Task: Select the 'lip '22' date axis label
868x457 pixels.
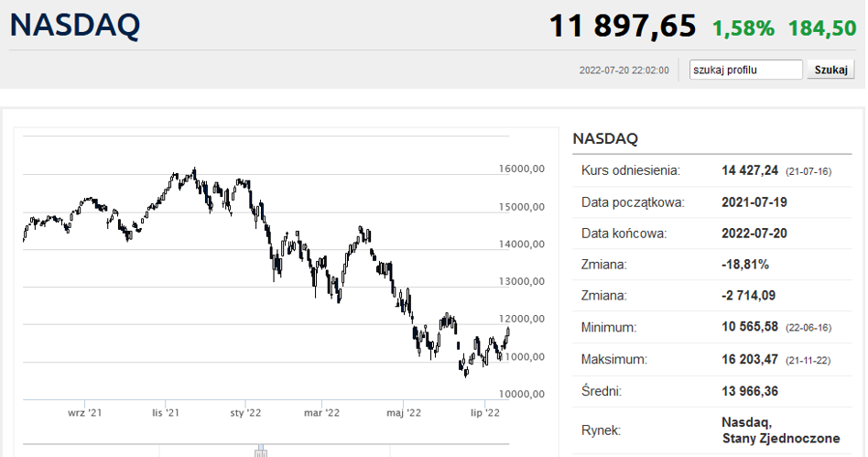Action: coord(485,413)
